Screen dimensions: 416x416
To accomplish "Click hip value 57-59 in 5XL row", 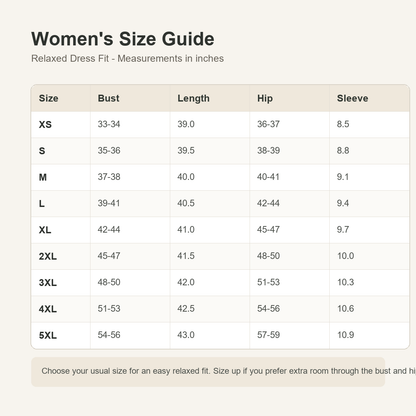I will tap(268, 335).
